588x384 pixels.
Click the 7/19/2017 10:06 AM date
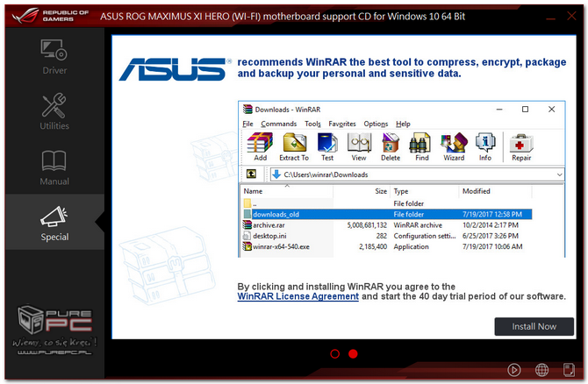tap(492, 246)
